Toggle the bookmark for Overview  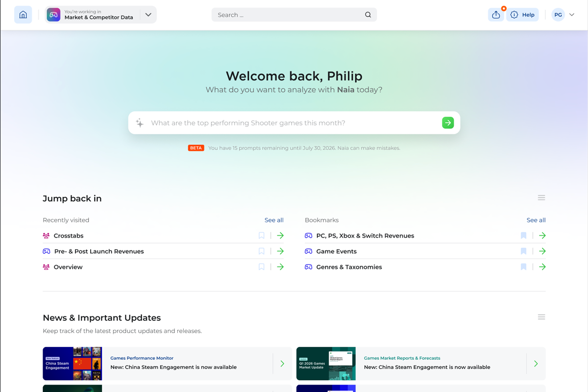(x=262, y=267)
